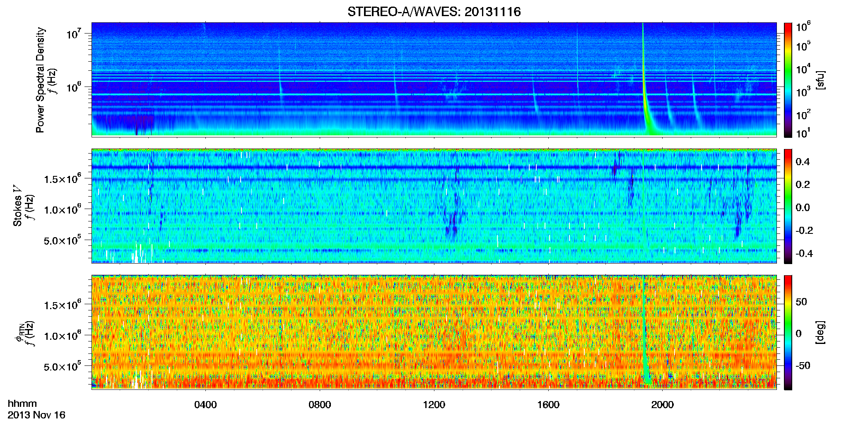Click inside the φRTN spectrogram panel
The width and height of the screenshot is (868, 447).
pos(434,332)
